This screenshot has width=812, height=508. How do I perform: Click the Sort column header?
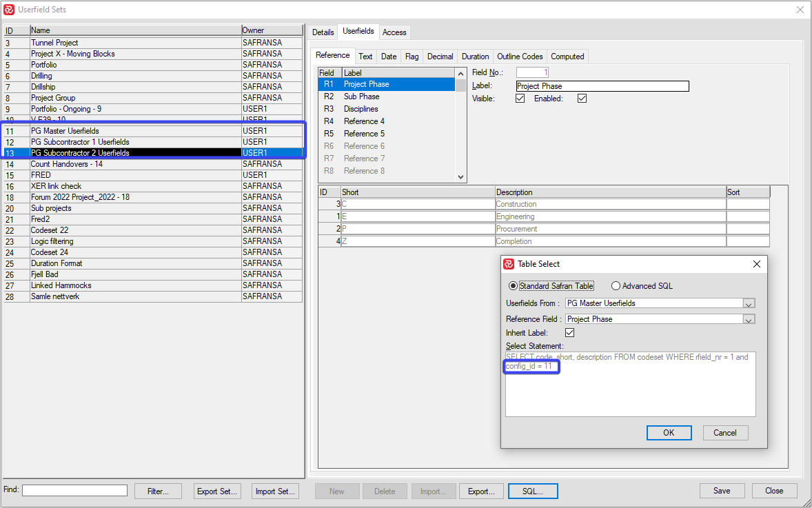pyautogui.click(x=748, y=192)
